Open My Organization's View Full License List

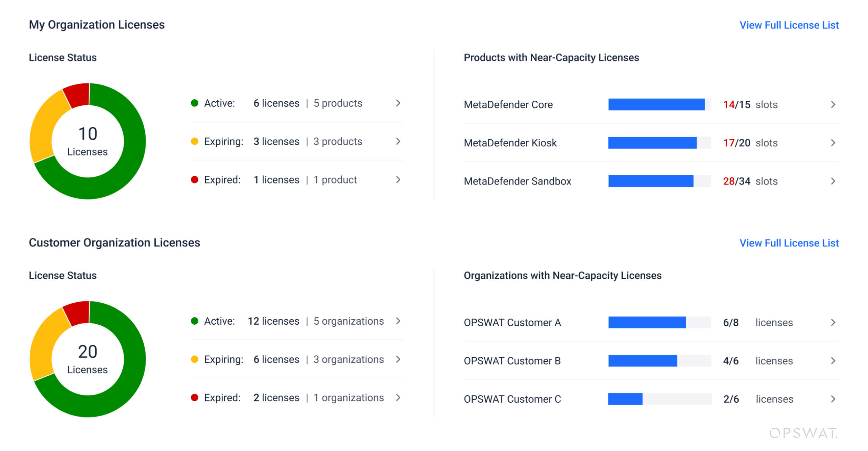789,25
